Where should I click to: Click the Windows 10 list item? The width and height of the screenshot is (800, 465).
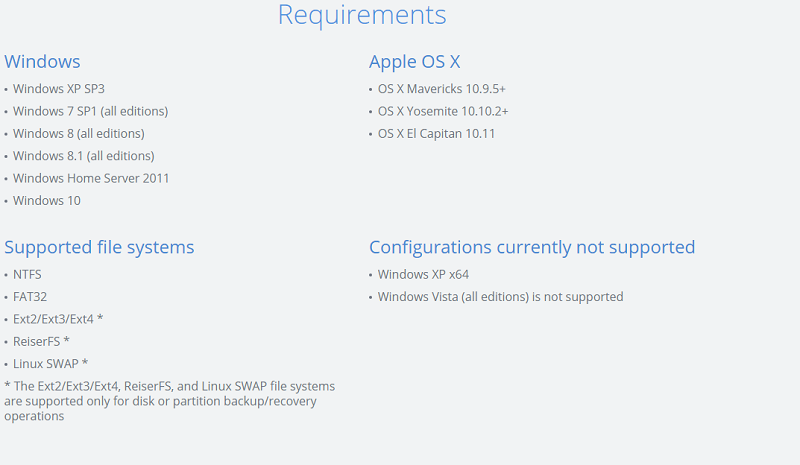pos(47,201)
